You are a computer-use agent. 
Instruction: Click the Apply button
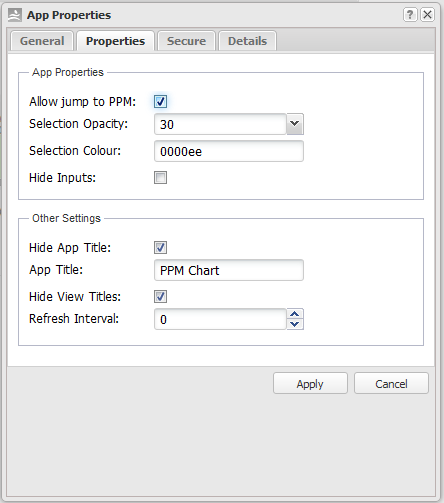tap(310, 383)
